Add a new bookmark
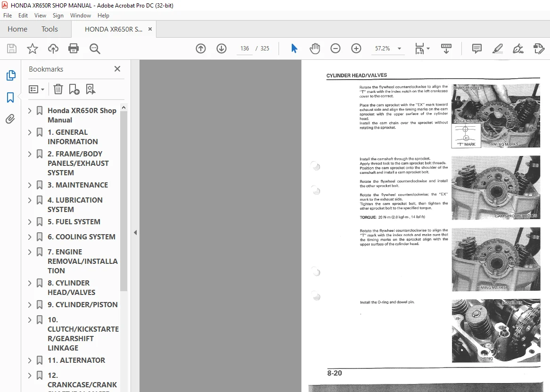This screenshot has height=392, width=550. (74, 89)
